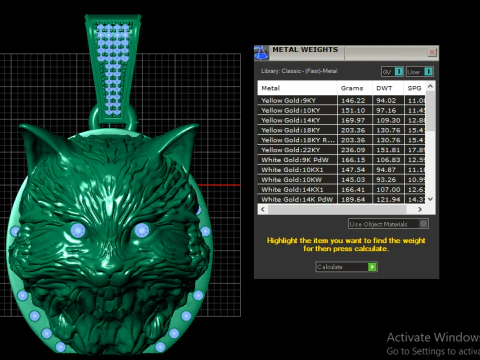Click the table's scroll down arrow
Viewport: 480px width, 360px height.
pyautogui.click(x=430, y=199)
